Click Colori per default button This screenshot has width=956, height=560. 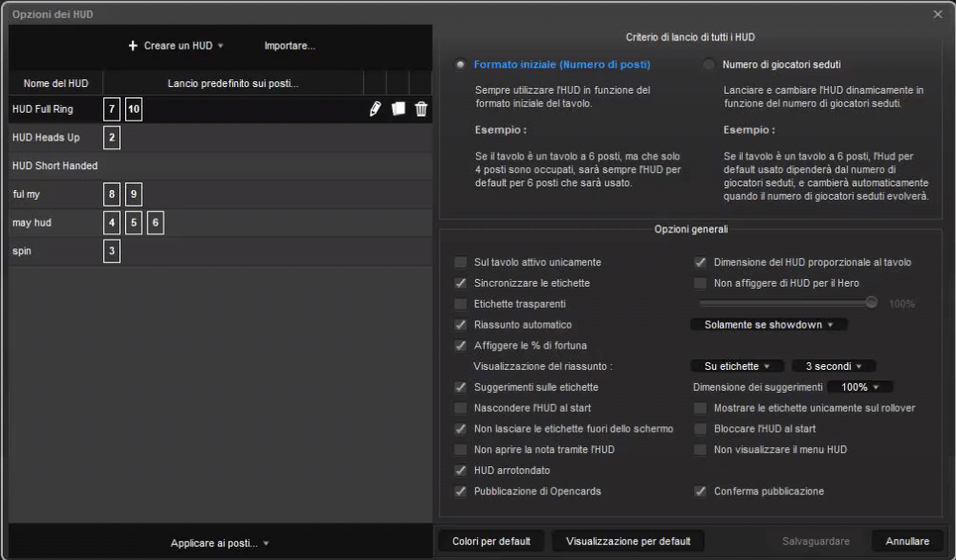coord(491,541)
